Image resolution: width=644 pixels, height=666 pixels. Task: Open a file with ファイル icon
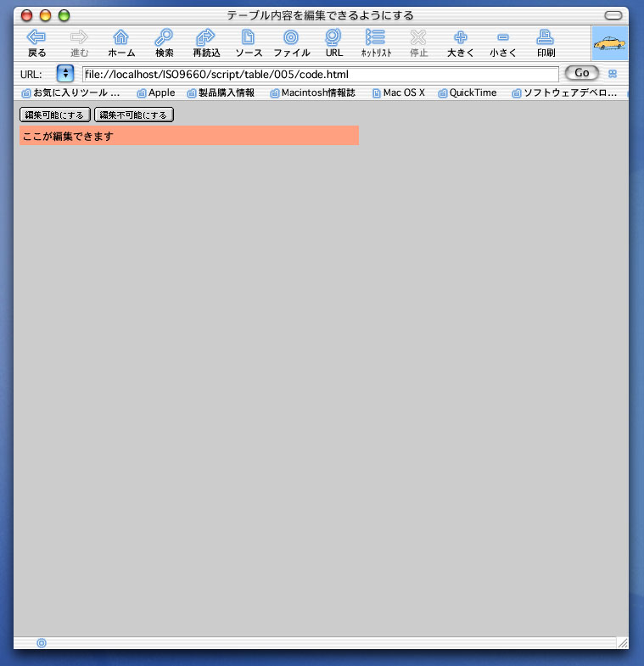(291, 37)
